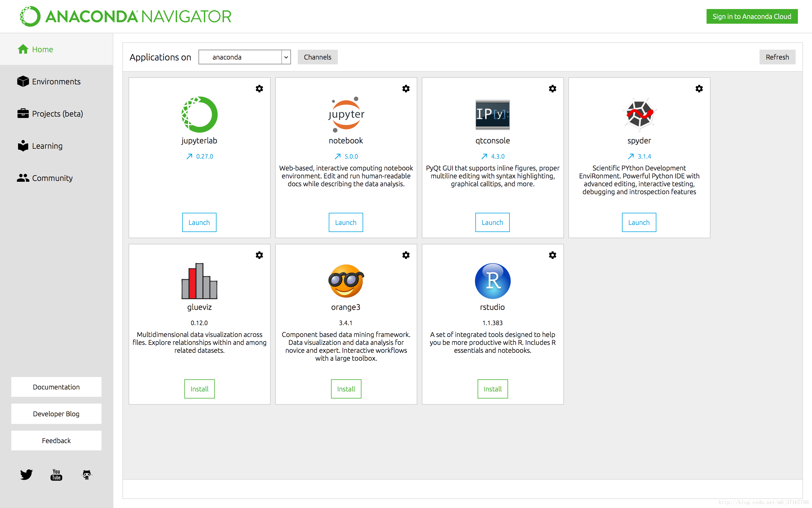Open spyder settings gear

coord(699,89)
